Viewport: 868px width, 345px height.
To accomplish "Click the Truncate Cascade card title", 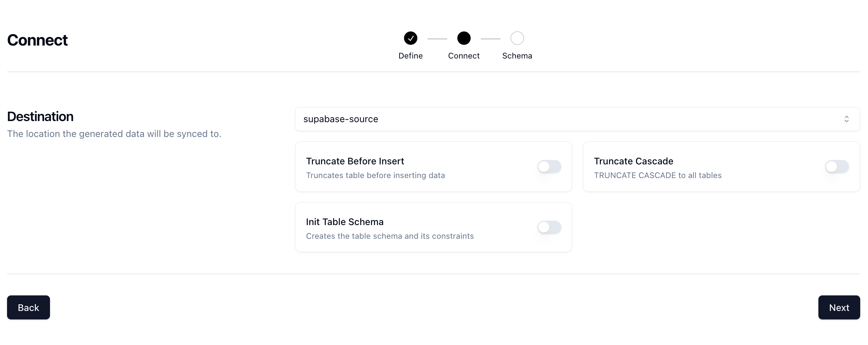I will point(633,161).
